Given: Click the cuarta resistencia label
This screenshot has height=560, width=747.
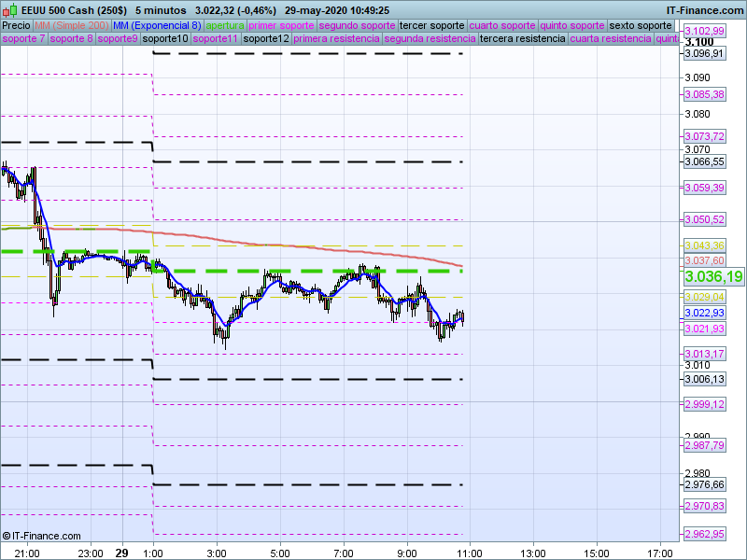Looking at the screenshot, I should [611, 39].
